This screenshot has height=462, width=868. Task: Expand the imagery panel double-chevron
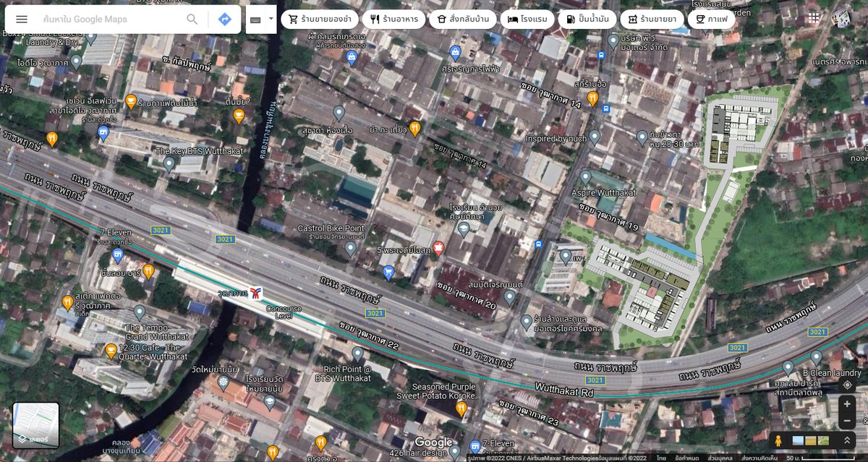[847, 440]
